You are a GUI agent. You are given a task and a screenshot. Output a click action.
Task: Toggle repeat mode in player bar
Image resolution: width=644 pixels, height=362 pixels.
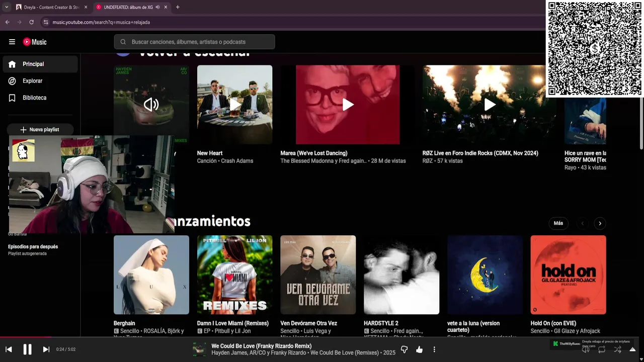(602, 350)
